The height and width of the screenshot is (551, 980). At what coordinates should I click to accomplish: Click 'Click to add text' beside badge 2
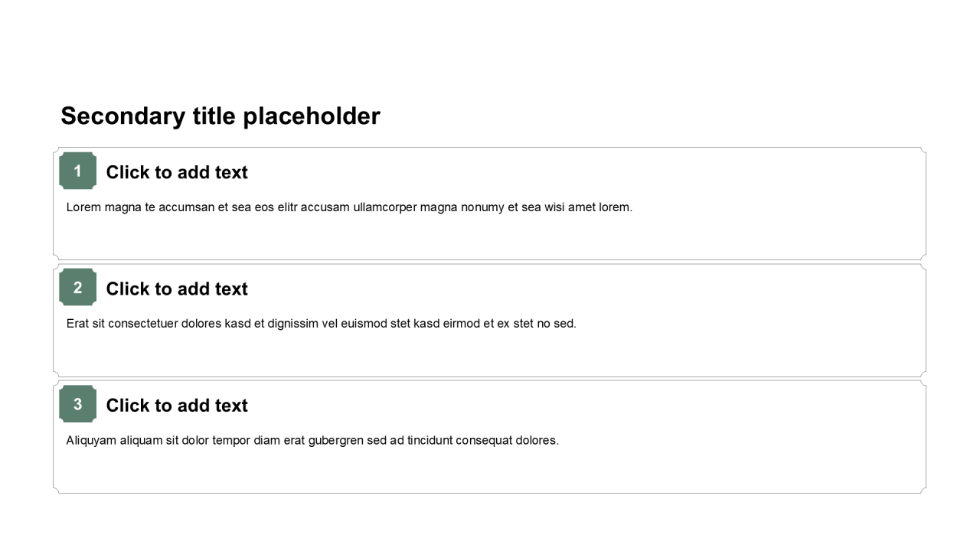coord(177,289)
